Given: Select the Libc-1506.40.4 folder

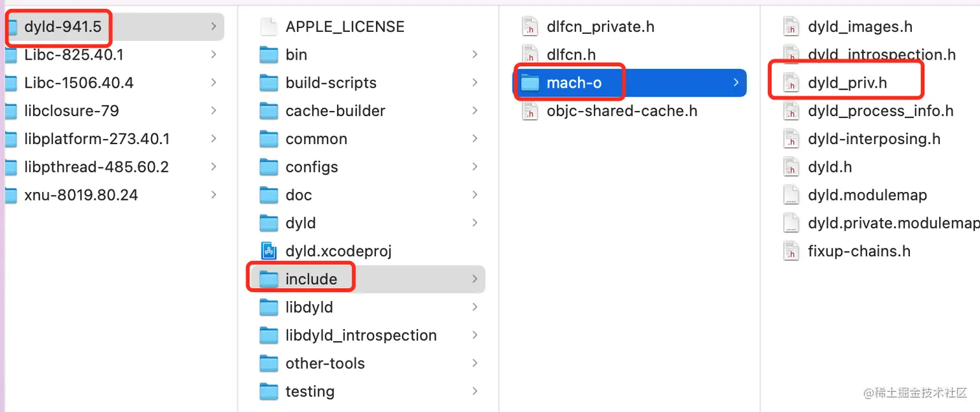Looking at the screenshot, I should coord(78,83).
